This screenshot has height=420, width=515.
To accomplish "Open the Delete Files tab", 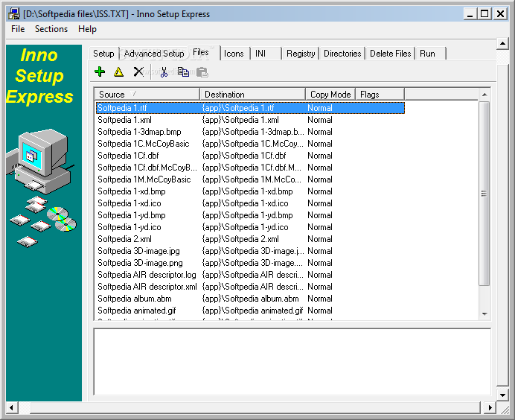I will pos(390,53).
